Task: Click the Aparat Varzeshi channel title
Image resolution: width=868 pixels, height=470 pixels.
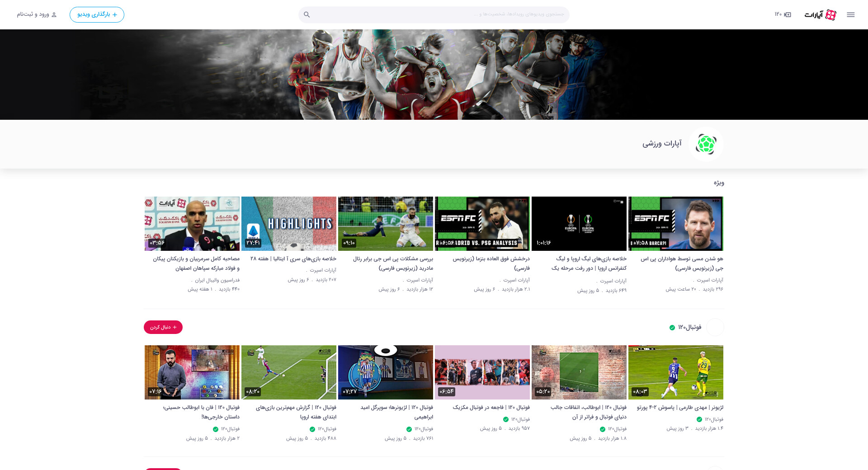Action: 662,144
